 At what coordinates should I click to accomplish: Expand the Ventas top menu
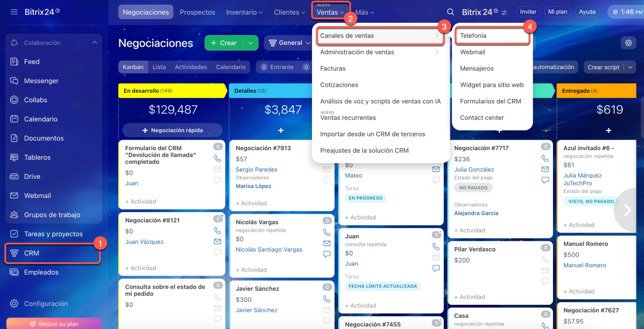[331, 12]
